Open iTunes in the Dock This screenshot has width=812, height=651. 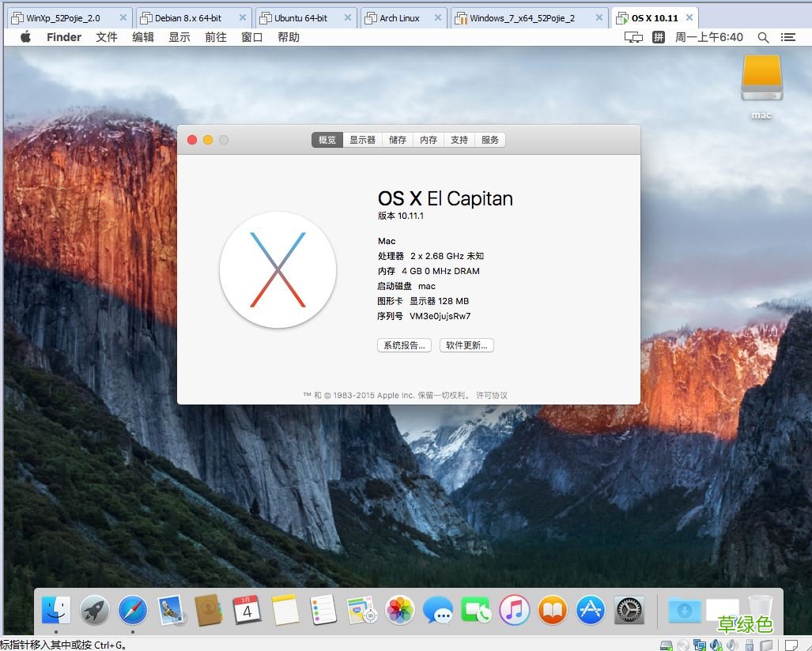[513, 610]
